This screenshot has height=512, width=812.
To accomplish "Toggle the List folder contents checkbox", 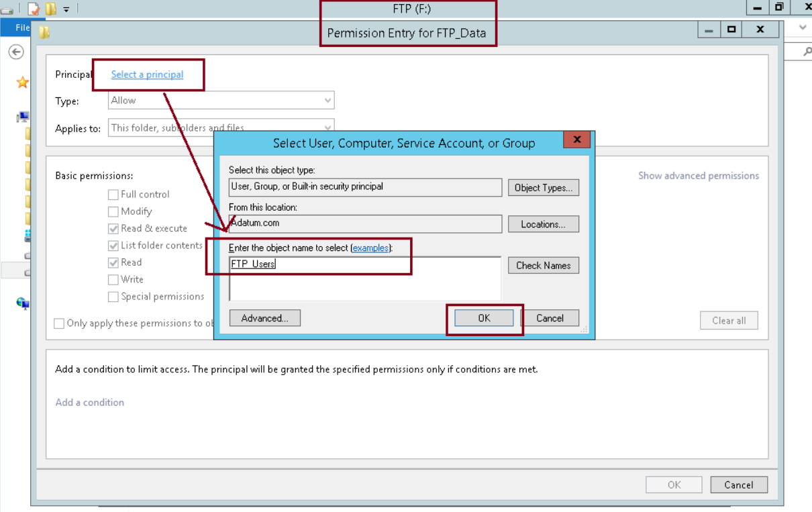I will click(x=113, y=246).
